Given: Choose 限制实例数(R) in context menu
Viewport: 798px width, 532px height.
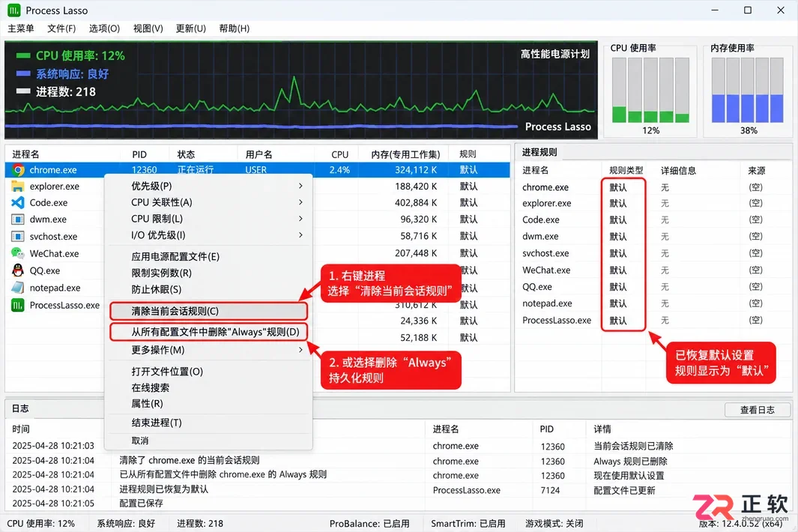Looking at the screenshot, I should 208,273.
